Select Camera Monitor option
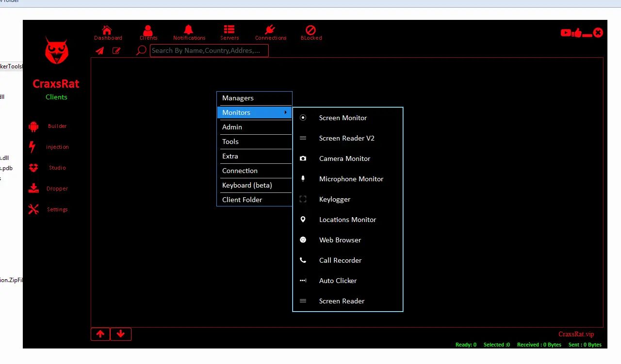 (344, 158)
